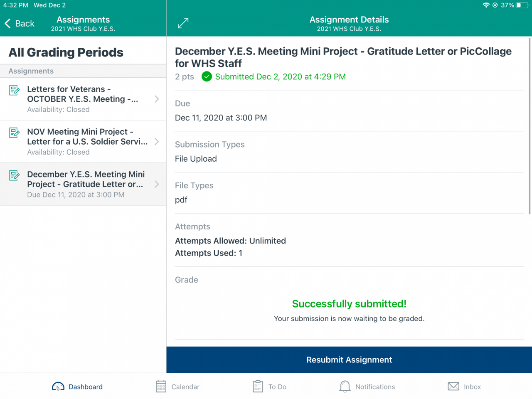Open NOV Meeting Mini Project chevron
The image size is (532, 399).
click(157, 142)
